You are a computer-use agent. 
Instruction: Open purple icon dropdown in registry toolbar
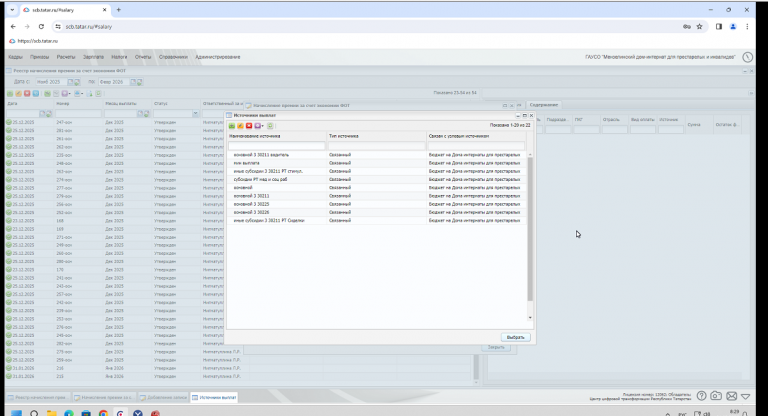pos(66,94)
